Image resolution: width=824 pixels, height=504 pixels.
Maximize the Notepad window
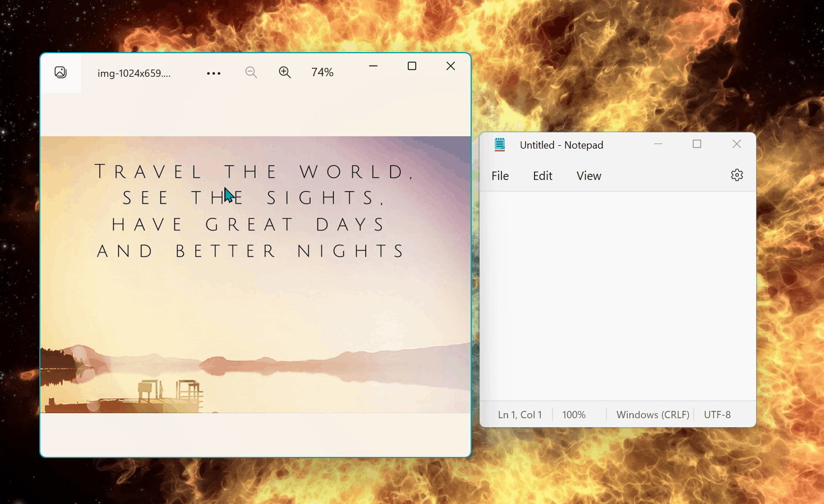(x=697, y=144)
